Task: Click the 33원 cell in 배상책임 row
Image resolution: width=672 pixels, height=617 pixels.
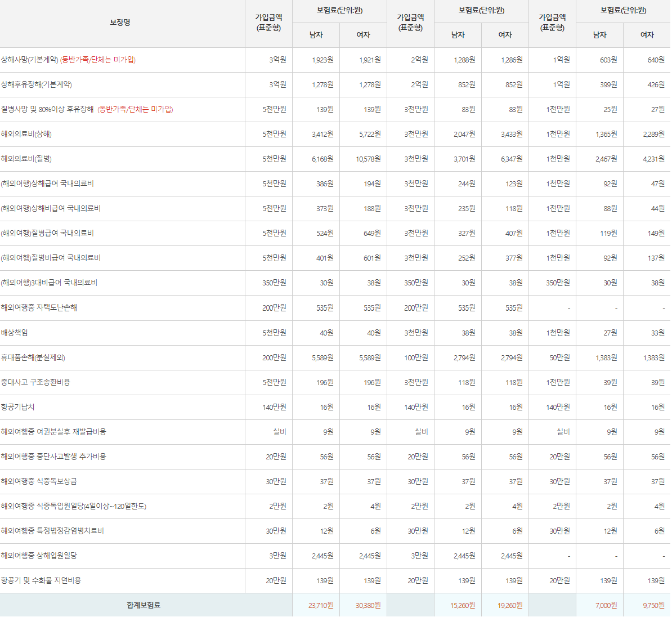Action: tap(658, 333)
